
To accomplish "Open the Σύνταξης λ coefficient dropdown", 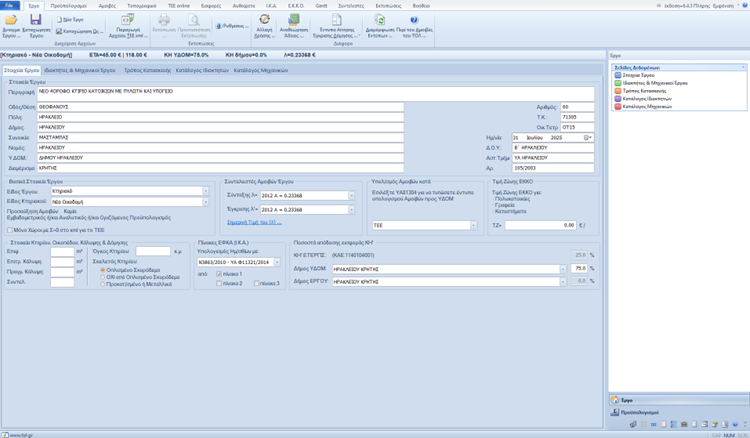I will (351, 196).
